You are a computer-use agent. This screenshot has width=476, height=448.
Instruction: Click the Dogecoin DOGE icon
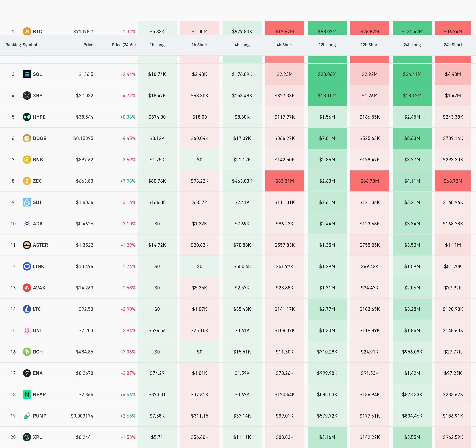27,138
